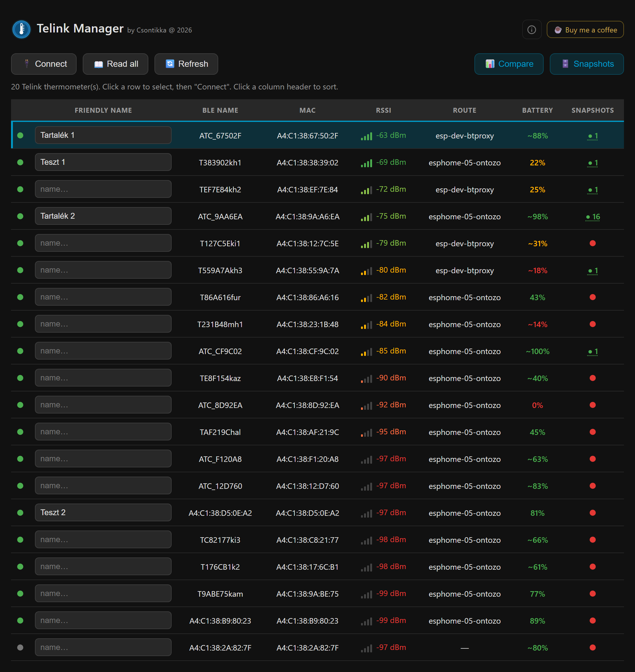Image resolution: width=635 pixels, height=672 pixels.
Task: Click the Read all button
Action: click(116, 64)
